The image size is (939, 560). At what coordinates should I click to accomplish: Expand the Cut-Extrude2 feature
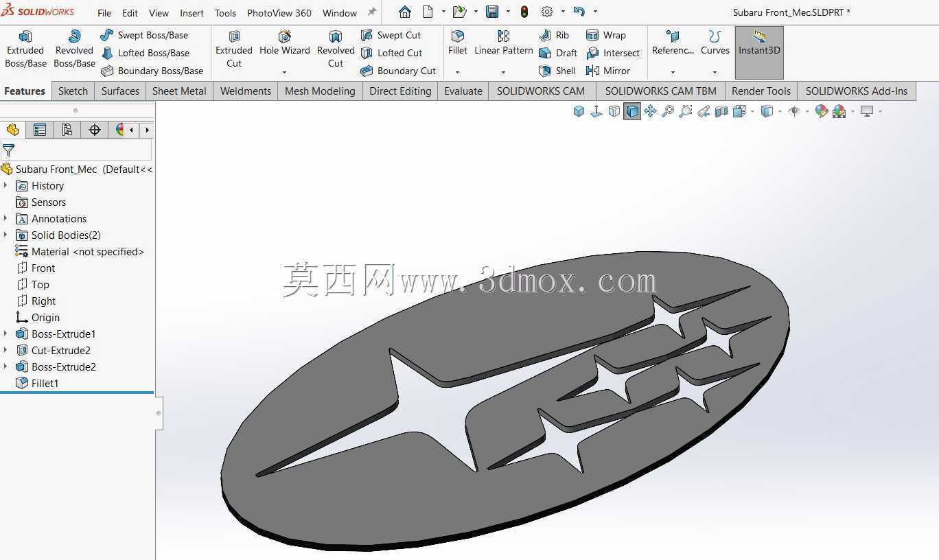click(5, 350)
